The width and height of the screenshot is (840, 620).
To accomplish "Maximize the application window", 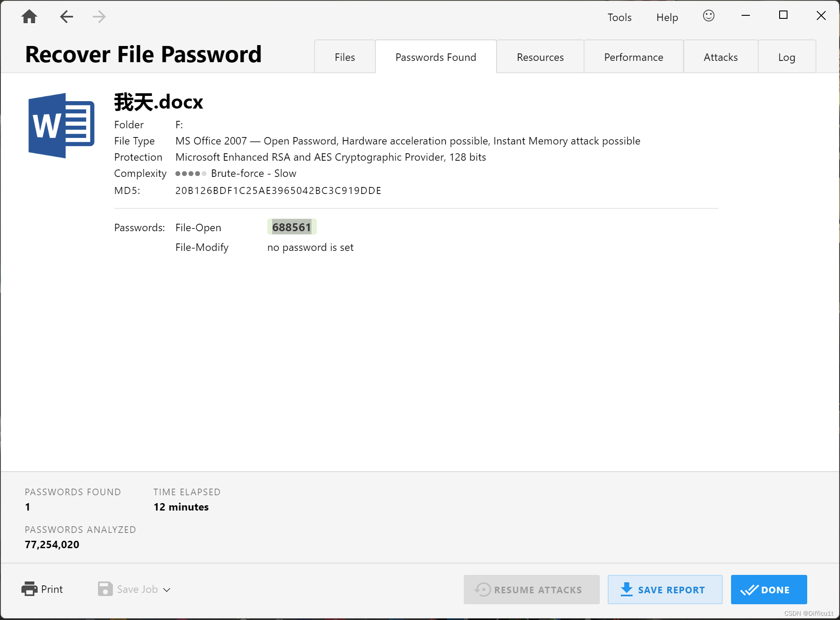I will coord(783,16).
